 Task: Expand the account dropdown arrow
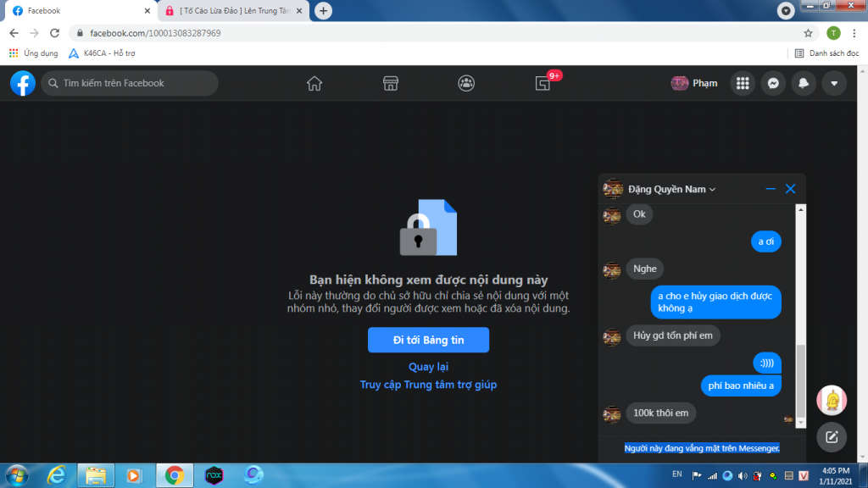point(834,83)
